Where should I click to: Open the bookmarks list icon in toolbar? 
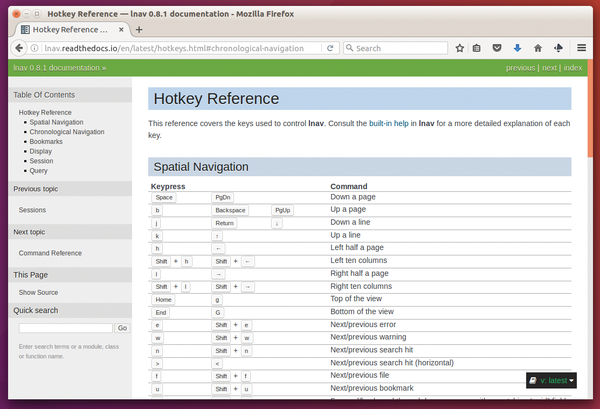coord(479,48)
